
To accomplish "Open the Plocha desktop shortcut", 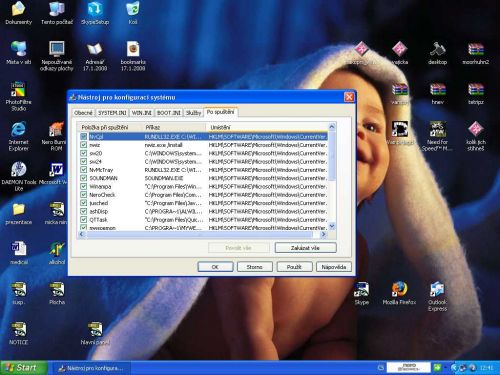I will 57,293.
